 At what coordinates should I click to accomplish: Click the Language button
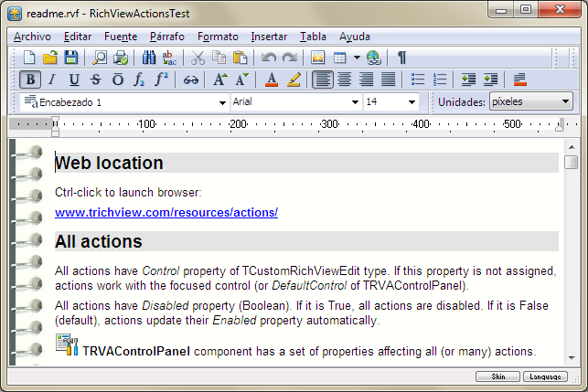545,376
